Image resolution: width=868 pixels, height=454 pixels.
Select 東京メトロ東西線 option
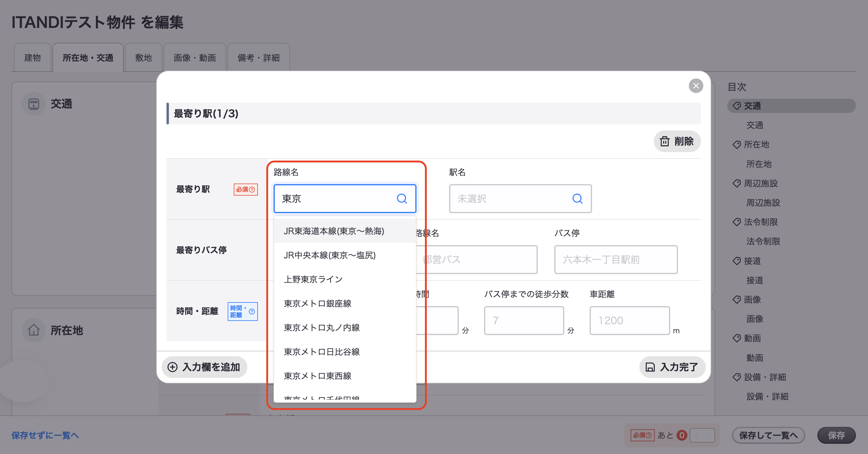(x=345, y=376)
